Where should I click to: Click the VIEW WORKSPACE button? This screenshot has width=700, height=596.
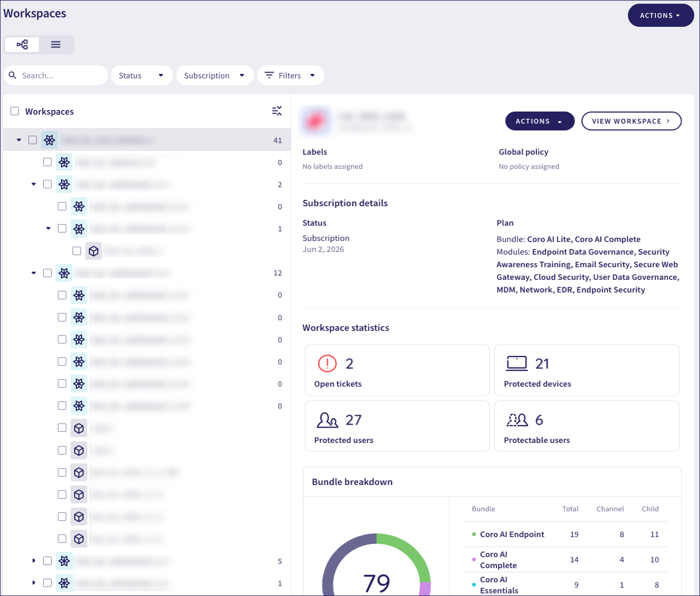(x=631, y=121)
